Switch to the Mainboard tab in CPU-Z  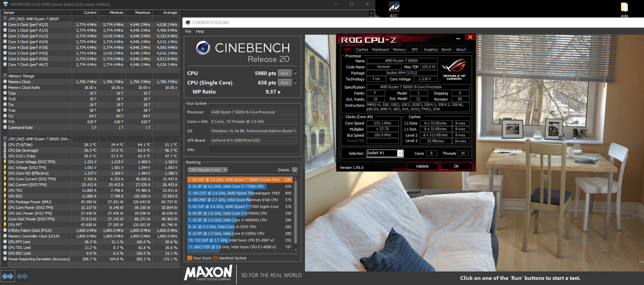click(x=380, y=49)
